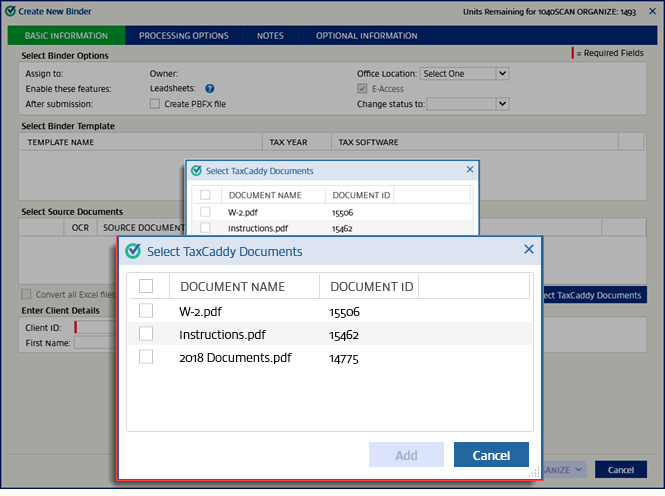Screen dimensions: 665x496
Task: Click the Add button in the enlarged dialog
Action: pyautogui.click(x=406, y=455)
